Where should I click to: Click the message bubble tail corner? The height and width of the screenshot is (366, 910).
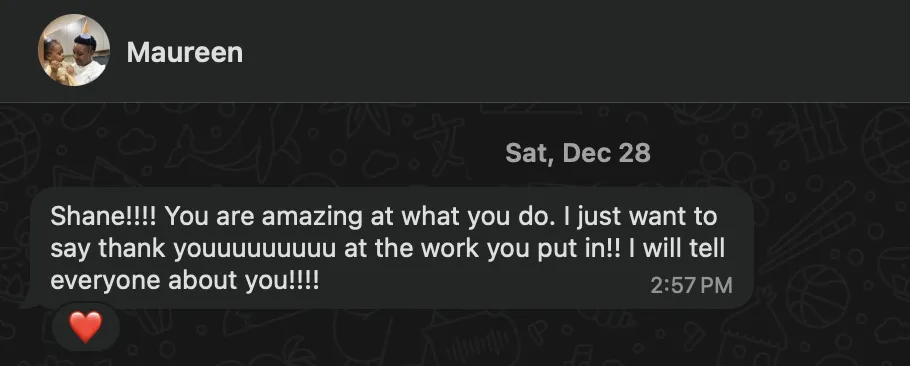tap(27, 303)
